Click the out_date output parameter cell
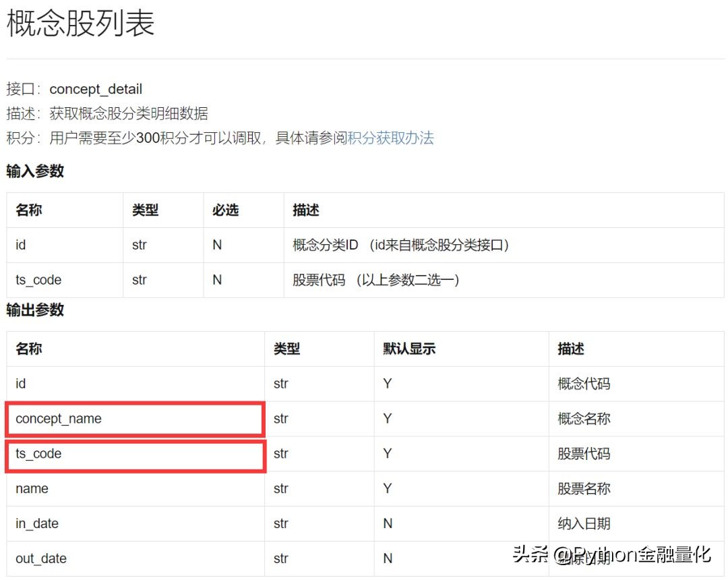 (x=40, y=558)
